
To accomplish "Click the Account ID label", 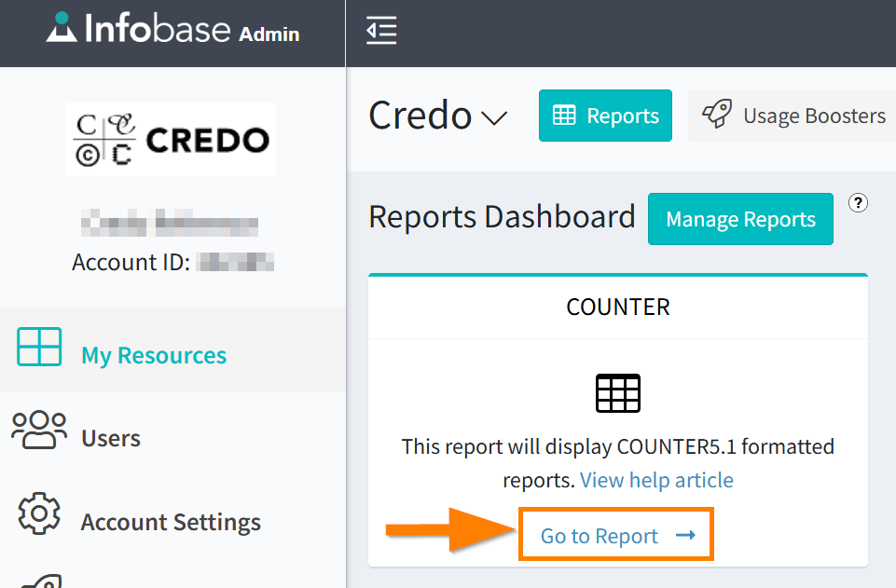I will [131, 263].
